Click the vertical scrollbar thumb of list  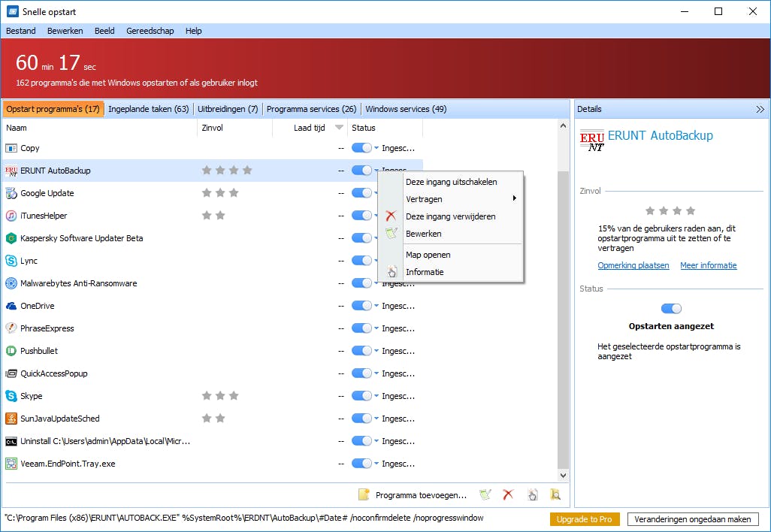563,319
